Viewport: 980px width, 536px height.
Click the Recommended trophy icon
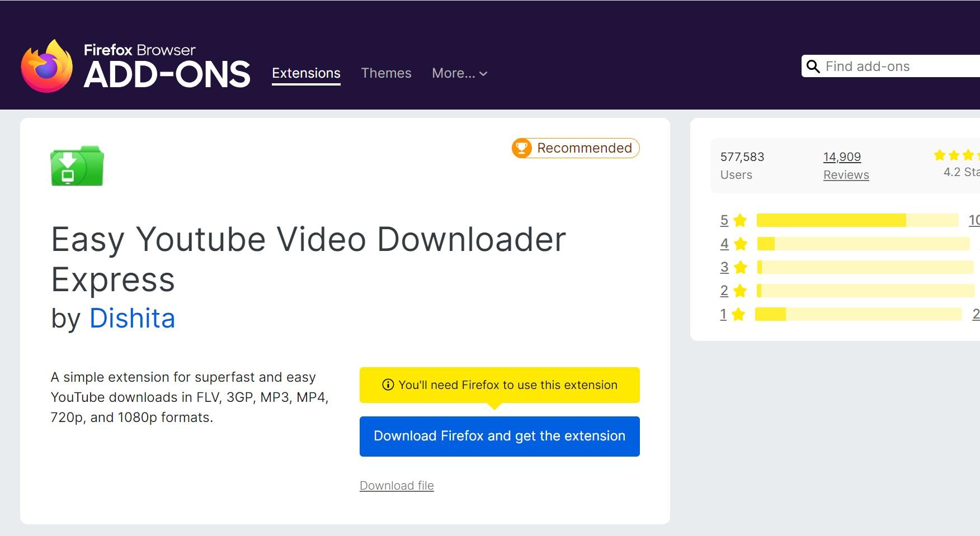tap(522, 148)
